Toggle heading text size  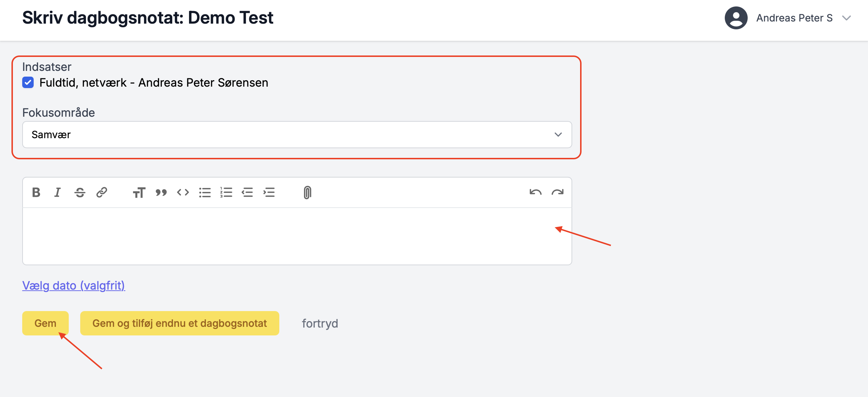point(139,193)
